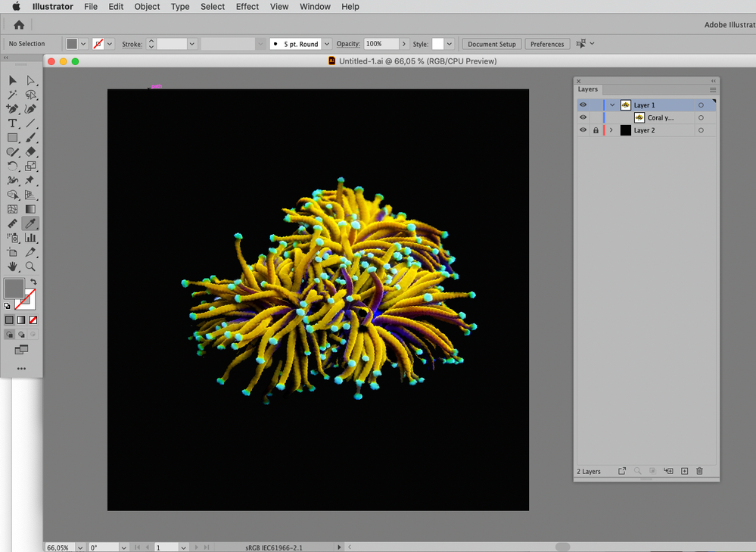
Task: Create a new layer in Layers panel
Action: [x=684, y=471]
